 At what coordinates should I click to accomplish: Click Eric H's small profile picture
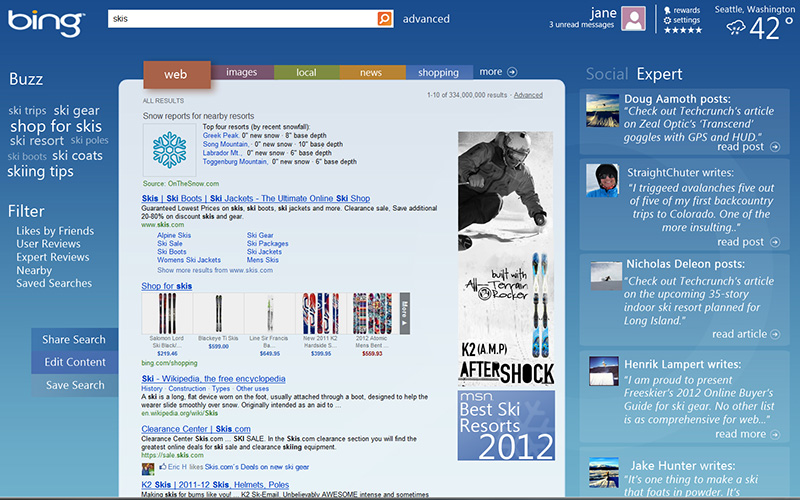click(148, 468)
